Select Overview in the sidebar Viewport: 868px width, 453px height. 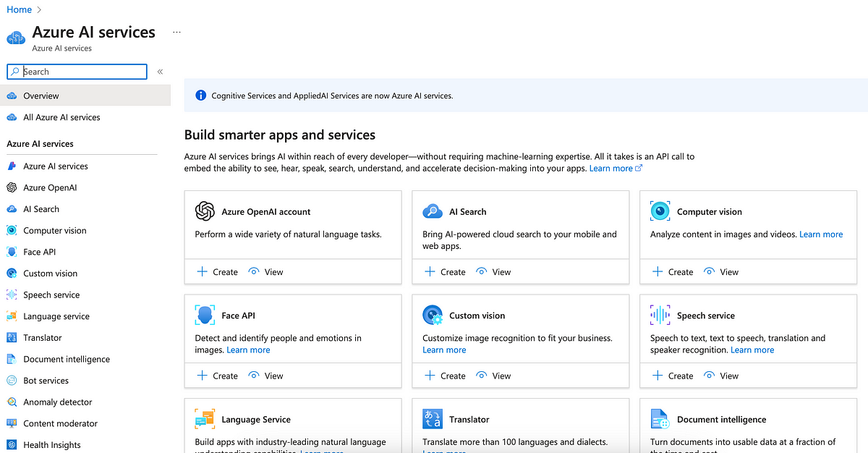pos(85,96)
